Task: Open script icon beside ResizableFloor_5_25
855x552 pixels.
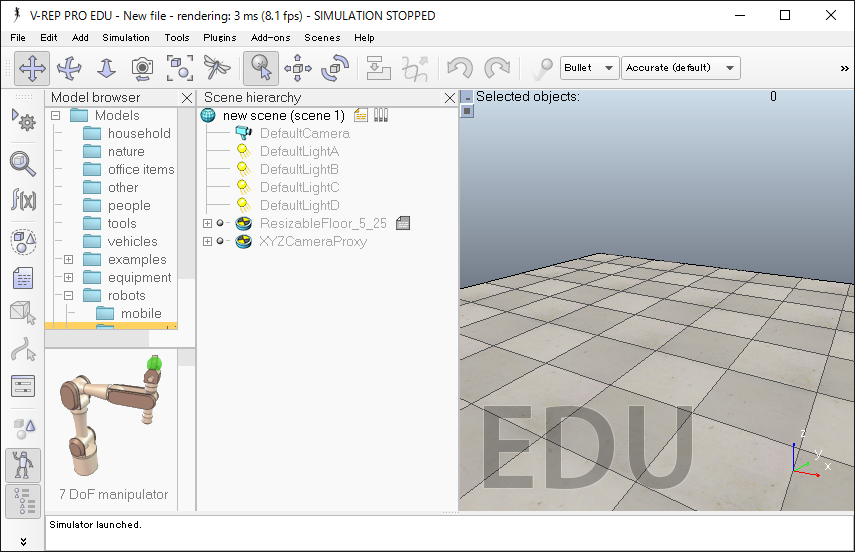Action: coord(403,223)
